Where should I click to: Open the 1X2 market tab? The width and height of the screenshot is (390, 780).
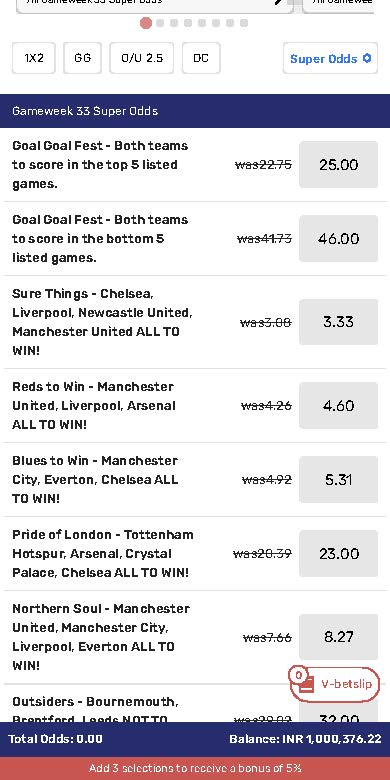(34, 58)
